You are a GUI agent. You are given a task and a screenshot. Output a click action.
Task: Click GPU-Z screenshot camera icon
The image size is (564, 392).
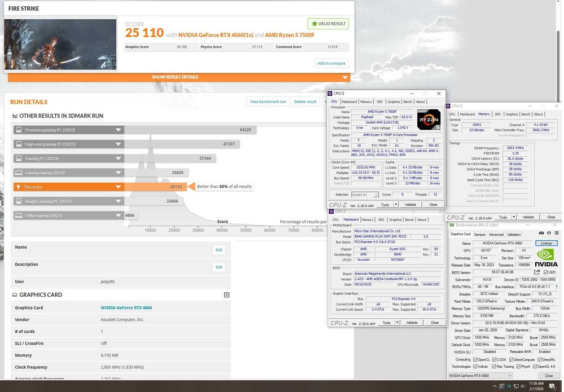coord(541,234)
